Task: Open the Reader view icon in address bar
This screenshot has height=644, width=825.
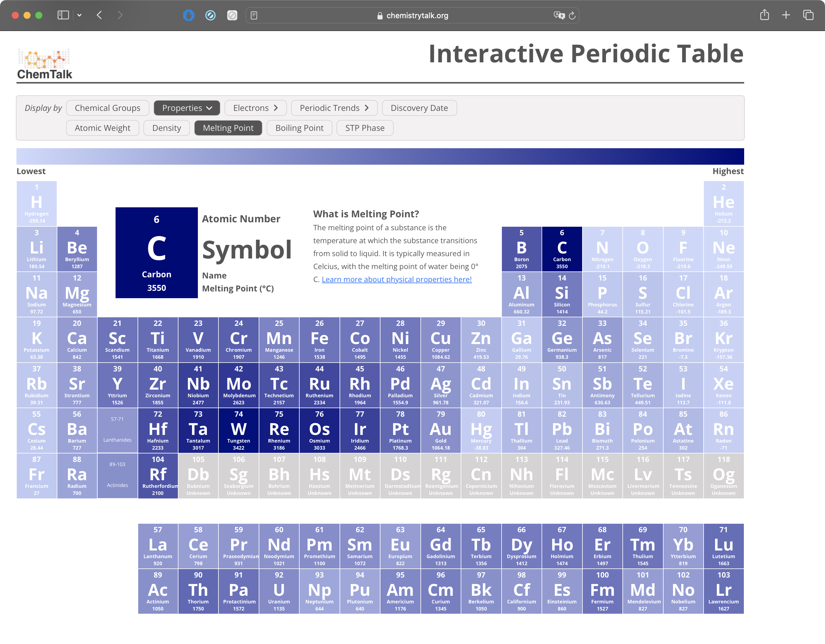Action: 254,16
